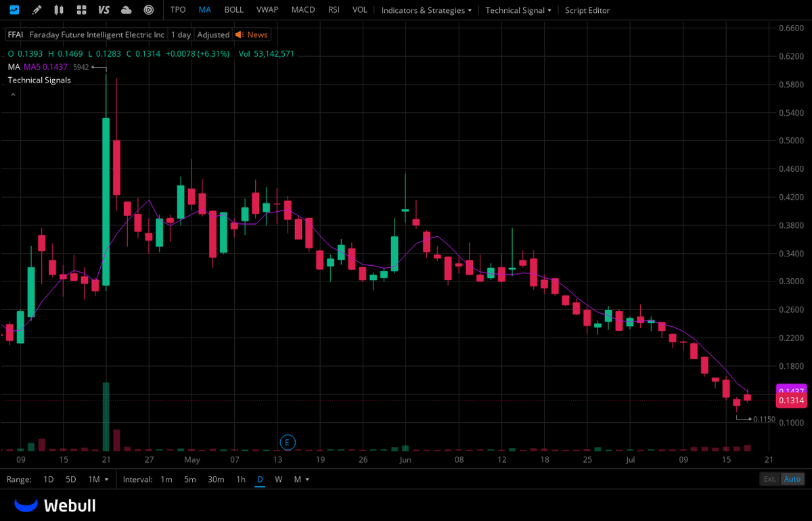Click the red 0.1314 current price tag
This screenshot has width=812, height=521.
point(791,401)
